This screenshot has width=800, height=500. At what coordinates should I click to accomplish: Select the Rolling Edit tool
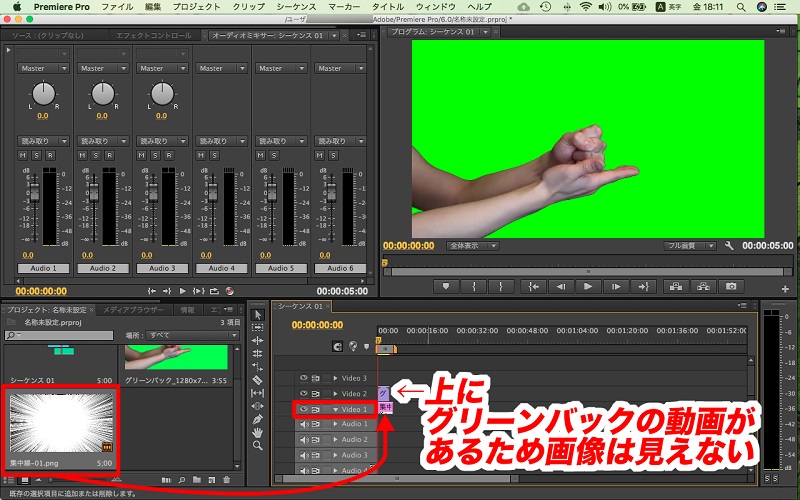click(258, 354)
